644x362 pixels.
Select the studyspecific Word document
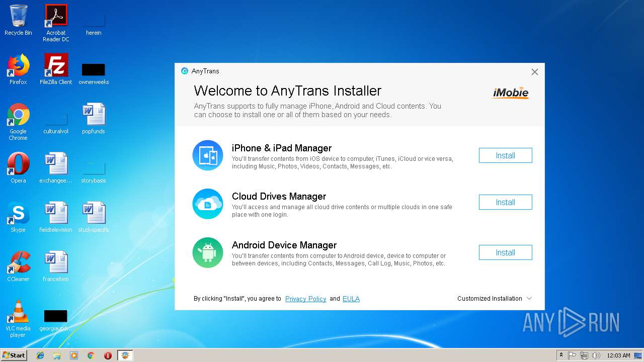point(94,217)
